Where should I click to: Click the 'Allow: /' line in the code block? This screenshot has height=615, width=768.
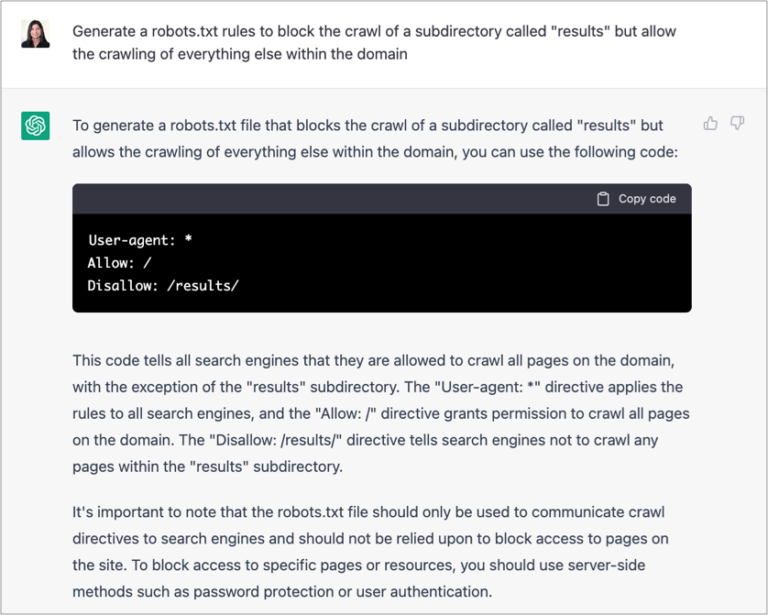click(120, 263)
